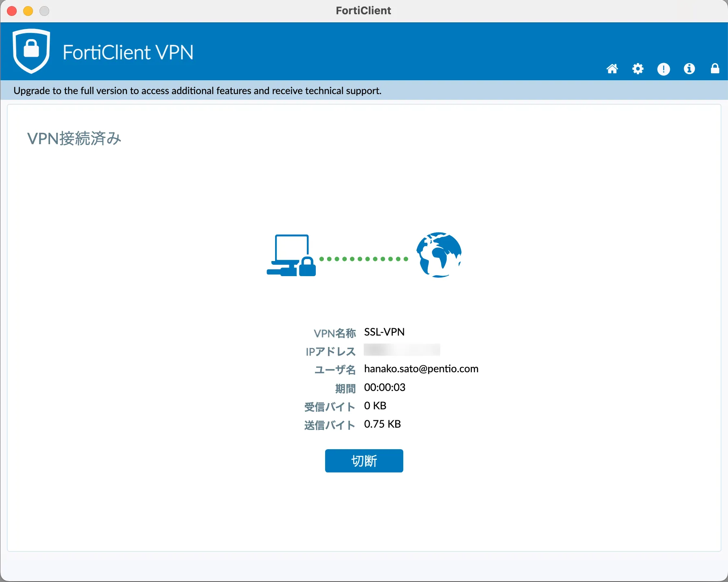Viewport: 728px width, 582px height.
Task: Click the exclamation mark notification icon
Action: tap(663, 69)
